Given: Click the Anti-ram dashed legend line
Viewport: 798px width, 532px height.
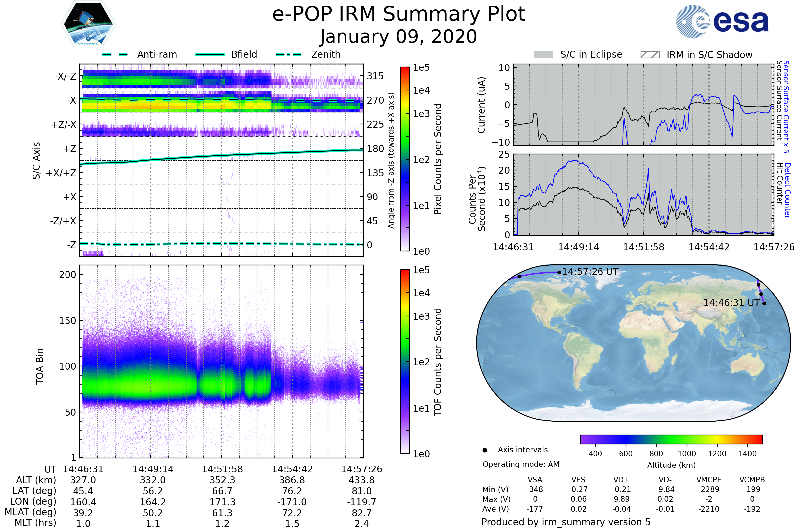Looking at the screenshot, I should point(115,54).
